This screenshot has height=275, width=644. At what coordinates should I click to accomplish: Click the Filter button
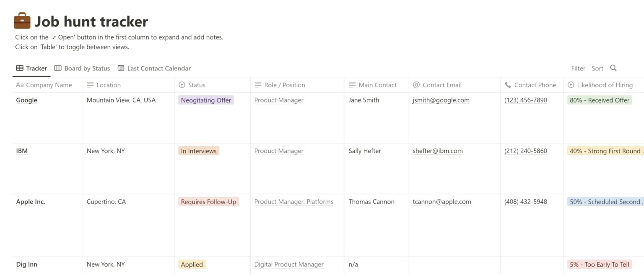[x=578, y=68]
